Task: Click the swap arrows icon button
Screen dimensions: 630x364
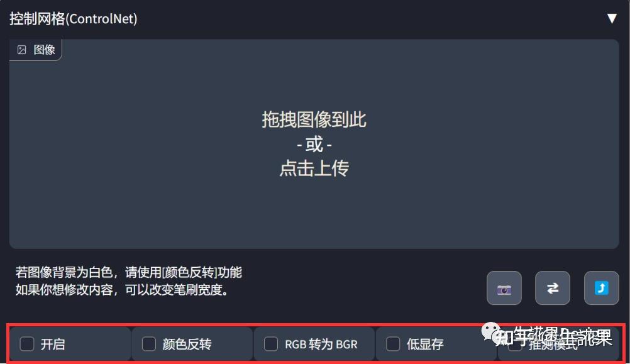Action: pyautogui.click(x=553, y=288)
